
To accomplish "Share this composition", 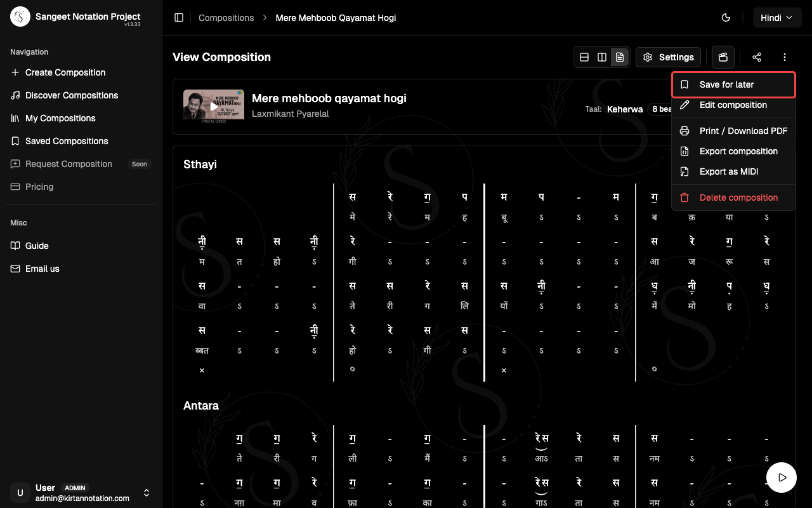I will 757,57.
